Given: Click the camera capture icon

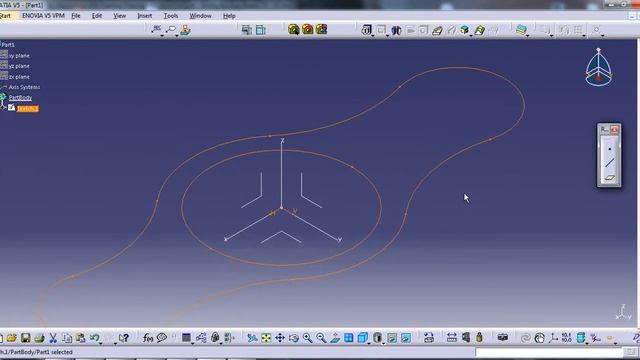Looking at the screenshot, I should coord(502,337).
